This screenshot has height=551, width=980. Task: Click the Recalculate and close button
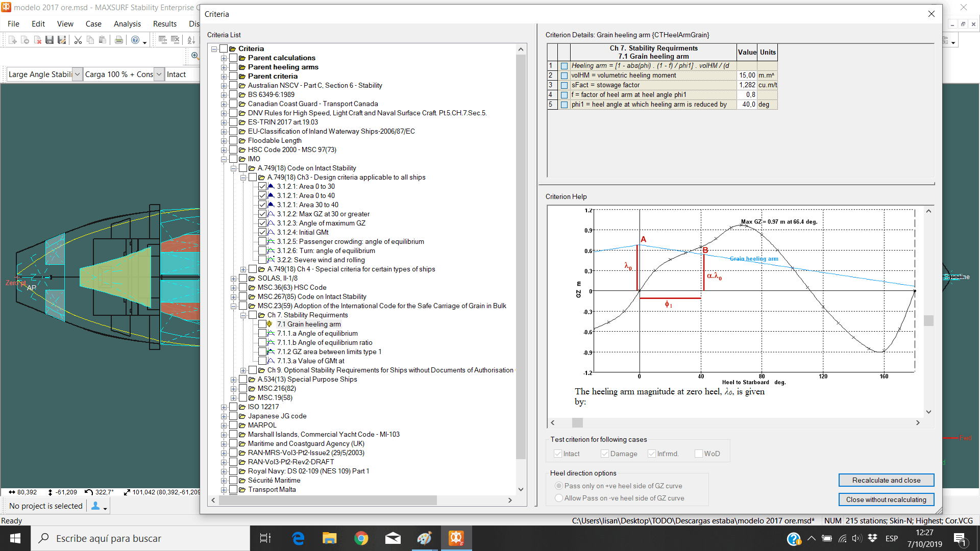click(x=886, y=480)
